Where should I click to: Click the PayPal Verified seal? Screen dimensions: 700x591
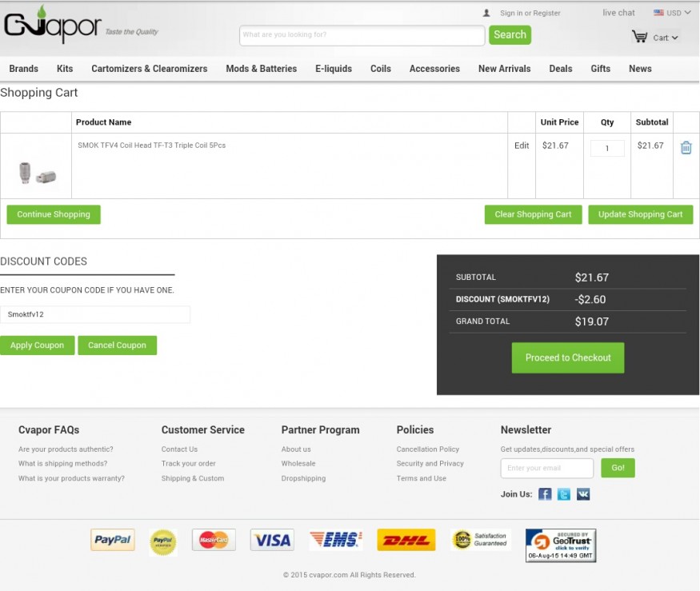click(x=163, y=542)
